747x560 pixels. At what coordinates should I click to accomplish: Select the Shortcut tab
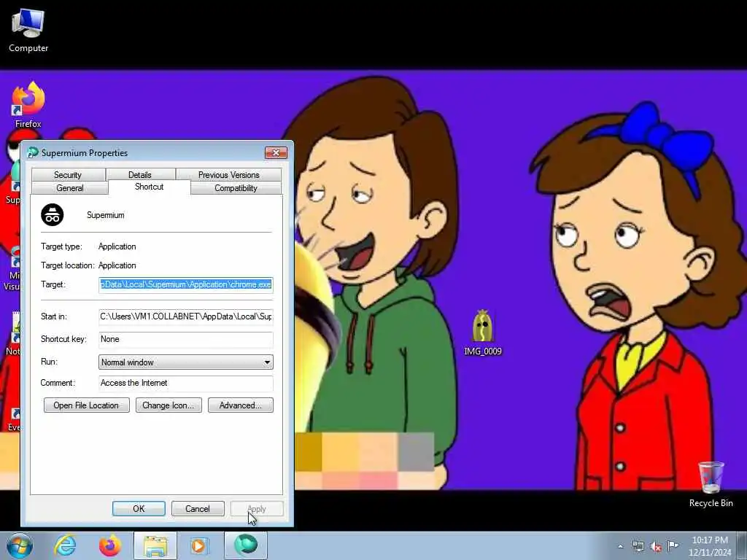(149, 187)
